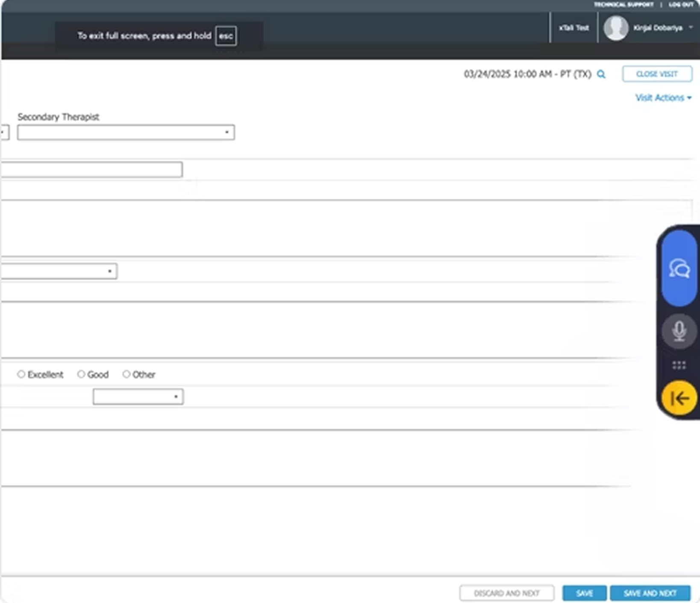Click the Save button
This screenshot has width=700, height=603.
[x=584, y=593]
